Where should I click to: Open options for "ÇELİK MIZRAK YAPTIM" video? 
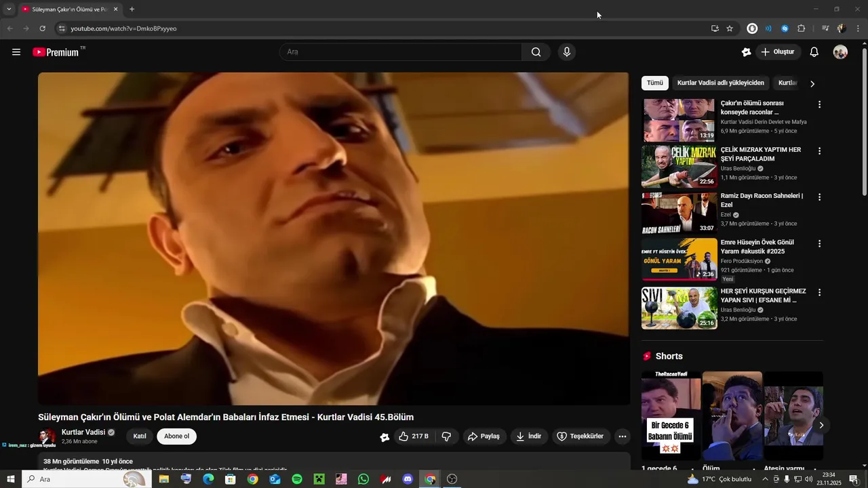point(819,150)
